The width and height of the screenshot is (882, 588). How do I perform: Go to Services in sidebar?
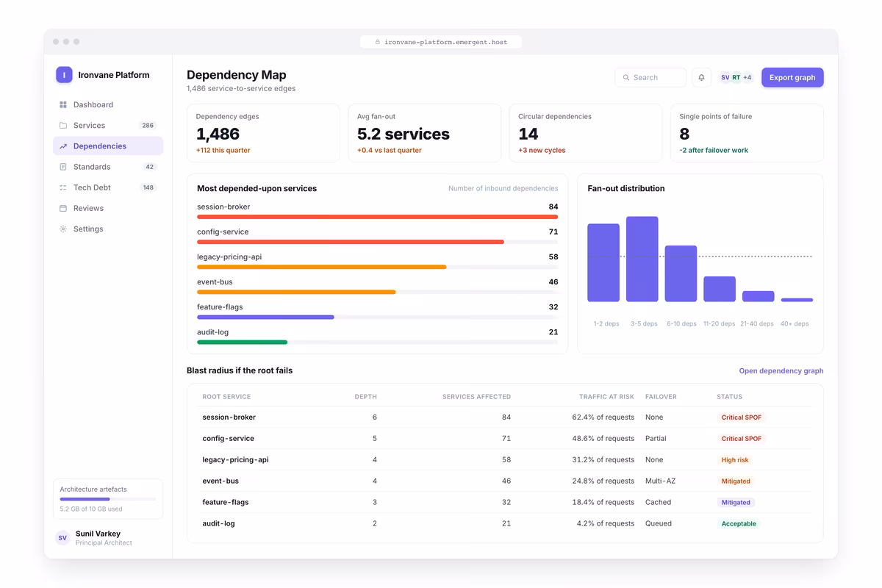tap(108, 125)
